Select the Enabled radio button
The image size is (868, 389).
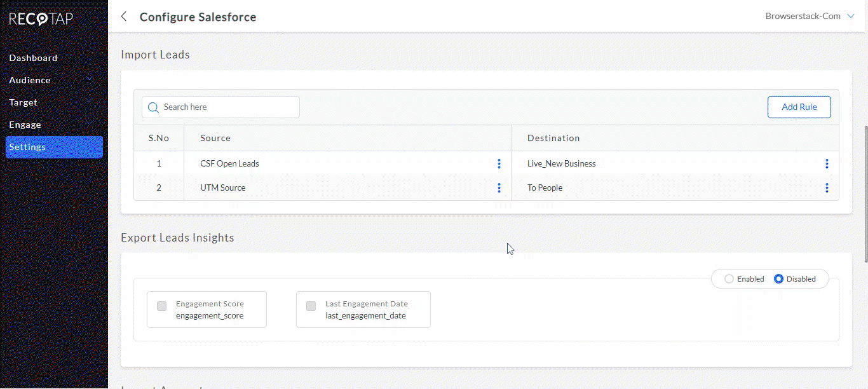tap(729, 279)
